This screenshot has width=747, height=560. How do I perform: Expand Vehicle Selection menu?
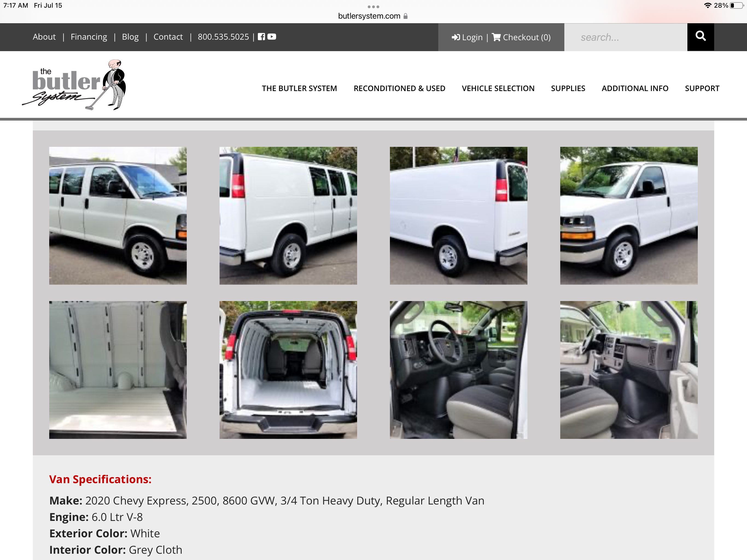pyautogui.click(x=498, y=88)
